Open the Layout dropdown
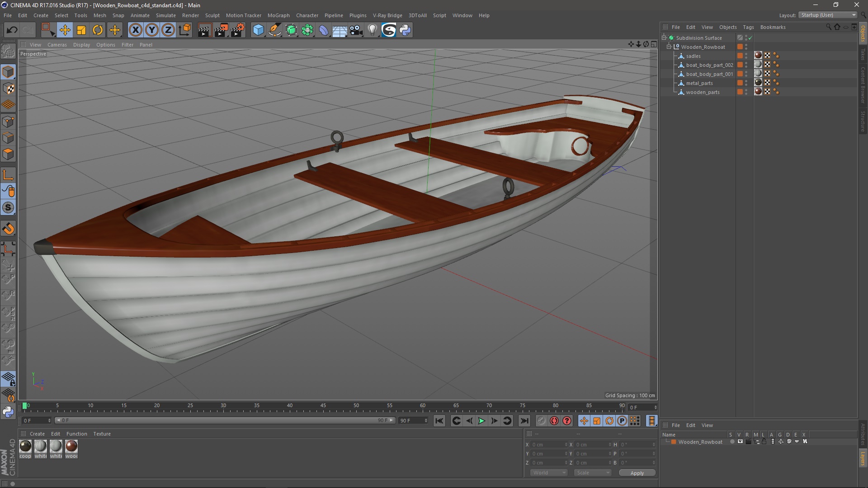The image size is (868, 488). click(828, 15)
